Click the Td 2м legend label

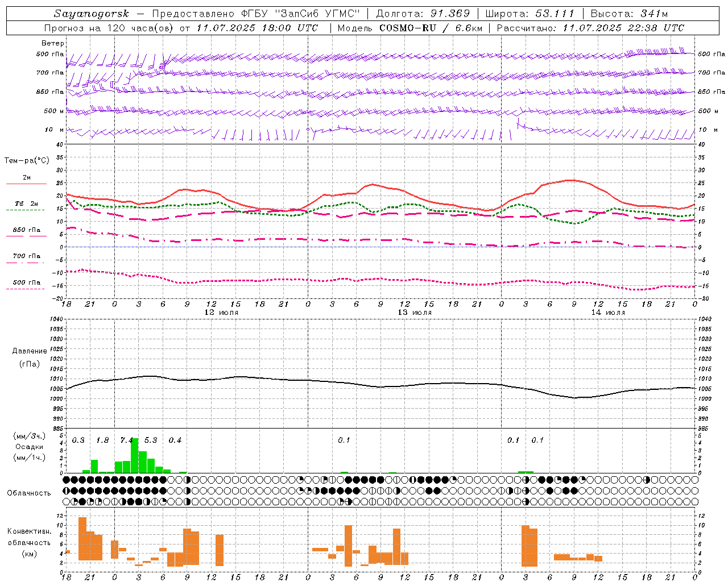pos(27,203)
